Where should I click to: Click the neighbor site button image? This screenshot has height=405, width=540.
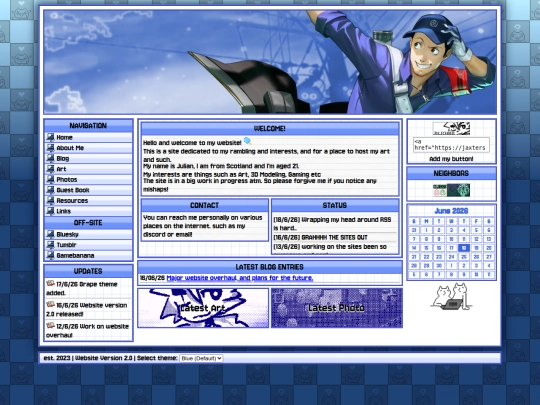451,190
